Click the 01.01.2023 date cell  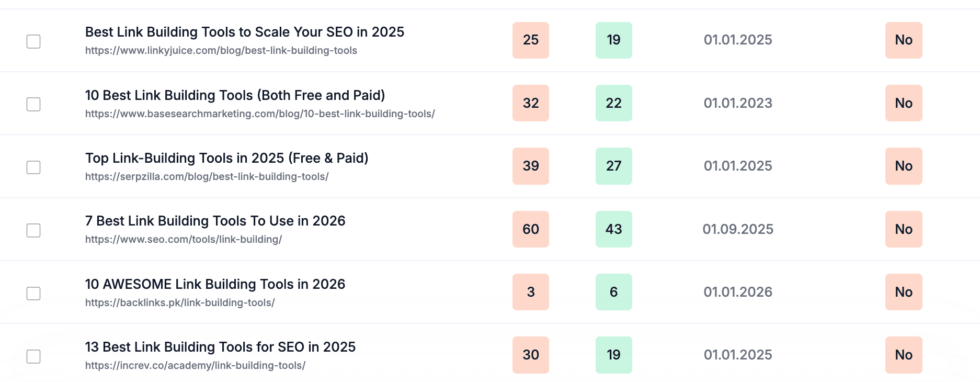pyautogui.click(x=737, y=103)
